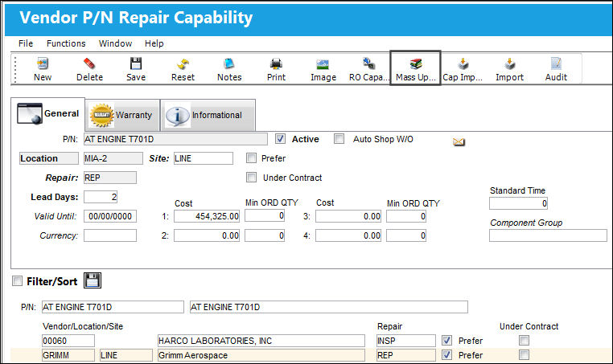Select the GRIMM vendor cell

(x=68, y=355)
